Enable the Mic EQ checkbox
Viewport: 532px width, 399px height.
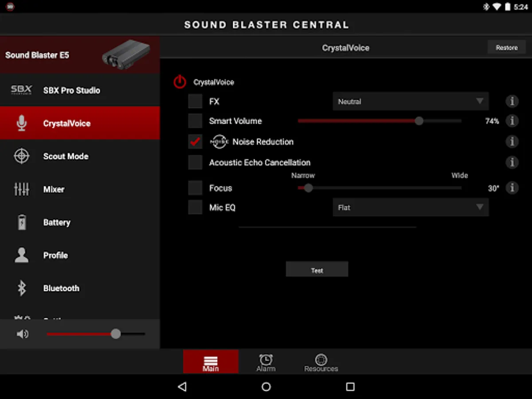coord(195,207)
